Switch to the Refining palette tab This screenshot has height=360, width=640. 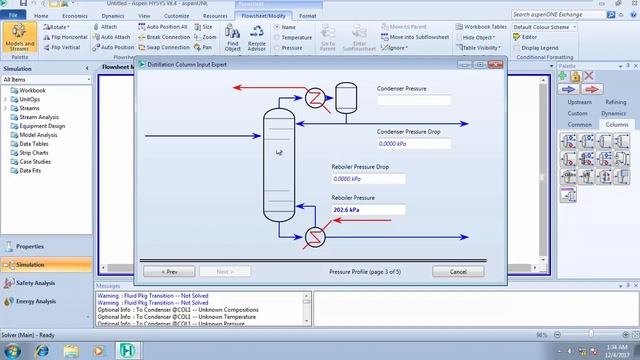pos(616,102)
